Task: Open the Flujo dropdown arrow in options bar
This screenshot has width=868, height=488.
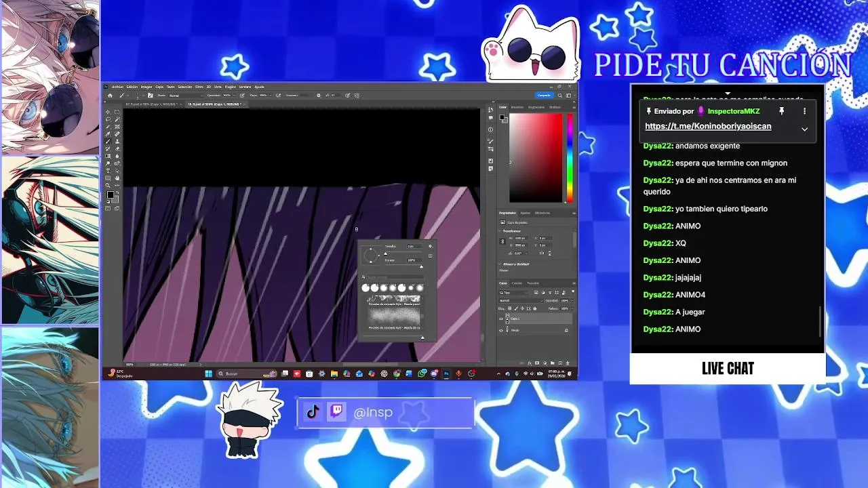Action: tap(271, 96)
